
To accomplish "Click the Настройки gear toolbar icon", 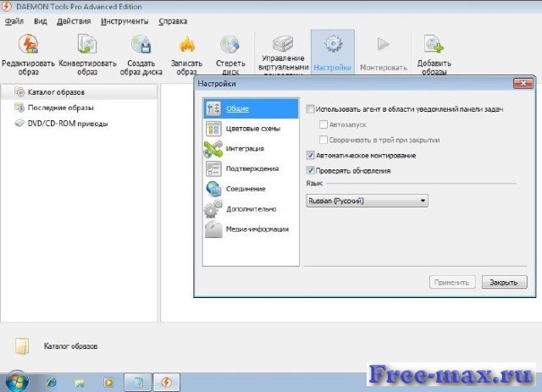I will click(333, 45).
